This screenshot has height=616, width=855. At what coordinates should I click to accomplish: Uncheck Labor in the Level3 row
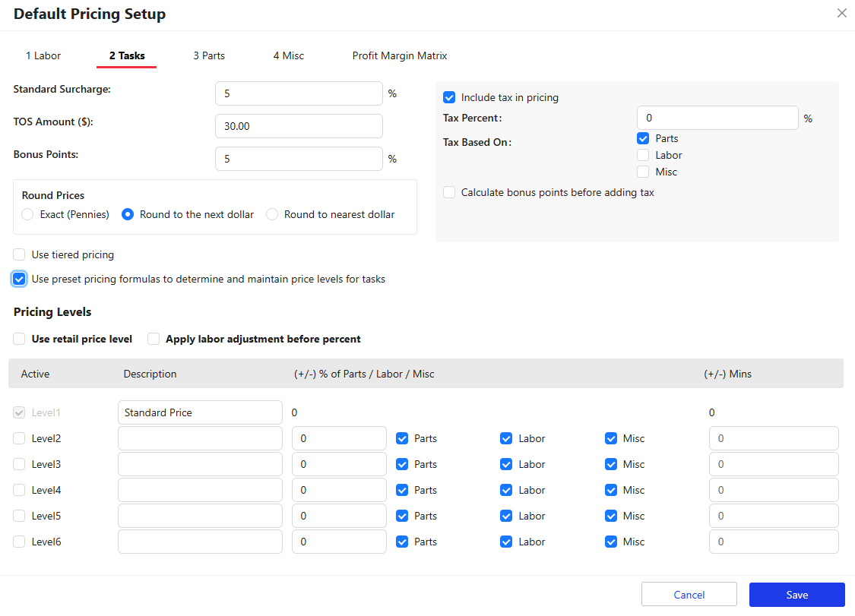pos(507,464)
